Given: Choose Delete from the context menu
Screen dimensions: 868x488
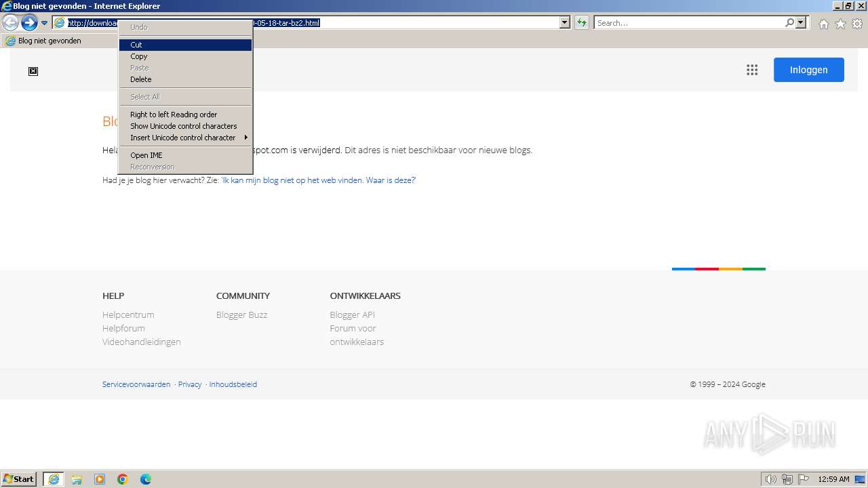Looking at the screenshot, I should click(185, 79).
